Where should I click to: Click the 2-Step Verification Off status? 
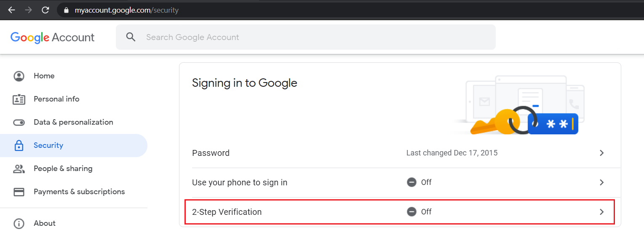(x=419, y=212)
